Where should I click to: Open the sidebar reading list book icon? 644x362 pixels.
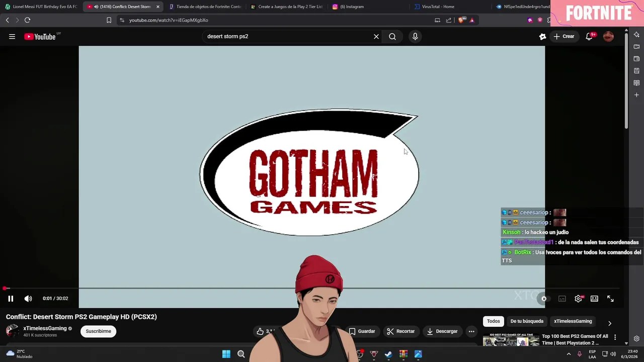636,83
